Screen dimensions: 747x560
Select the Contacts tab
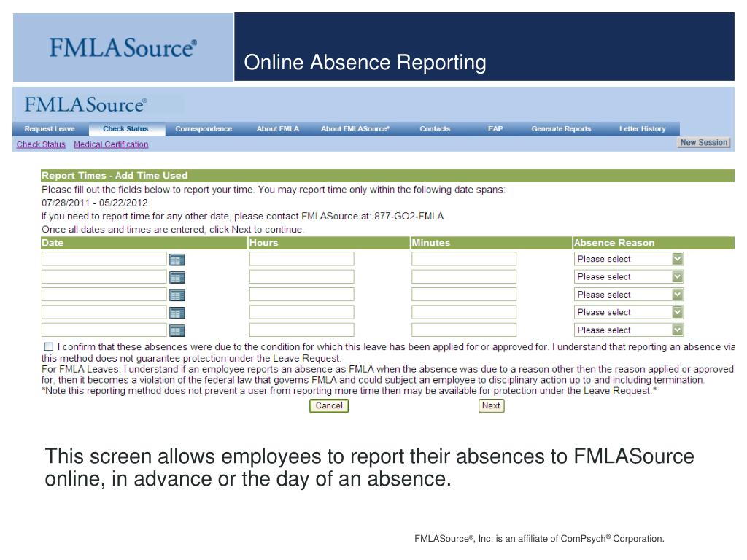435,128
